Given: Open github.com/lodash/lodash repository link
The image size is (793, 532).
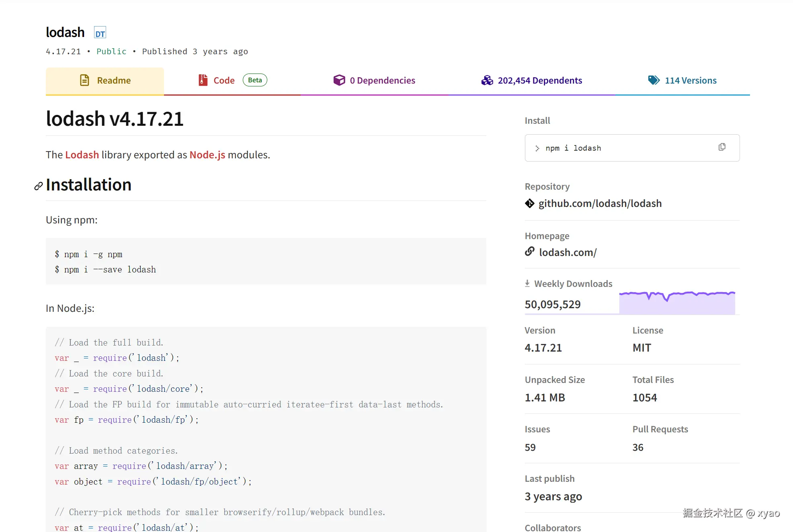Looking at the screenshot, I should click(x=600, y=204).
